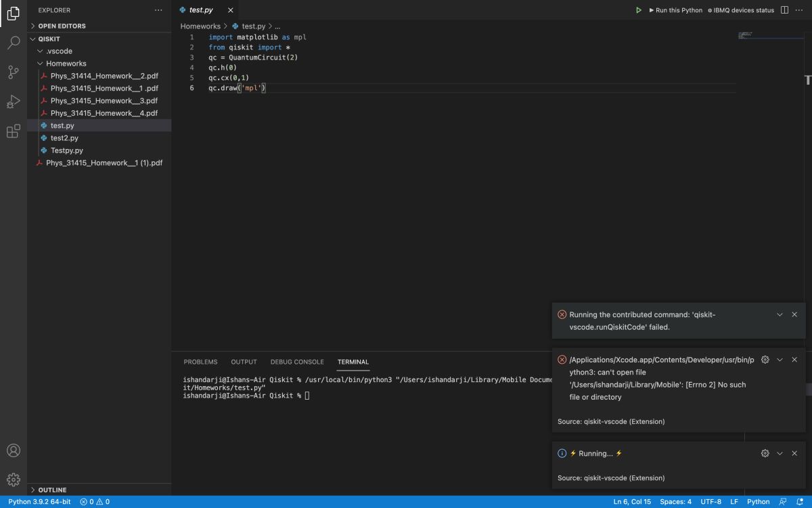The width and height of the screenshot is (812, 508).
Task: Dismiss the 'command failed' notification
Action: pos(794,314)
